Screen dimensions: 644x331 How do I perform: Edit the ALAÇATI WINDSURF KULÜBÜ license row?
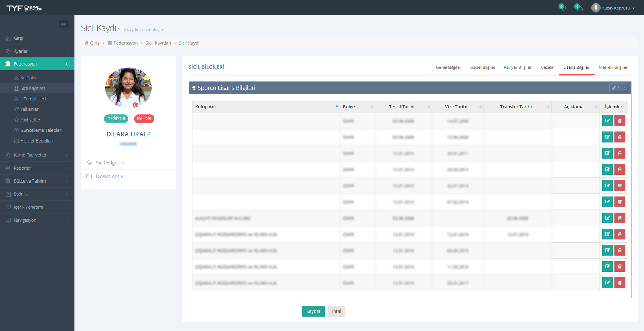click(x=607, y=218)
